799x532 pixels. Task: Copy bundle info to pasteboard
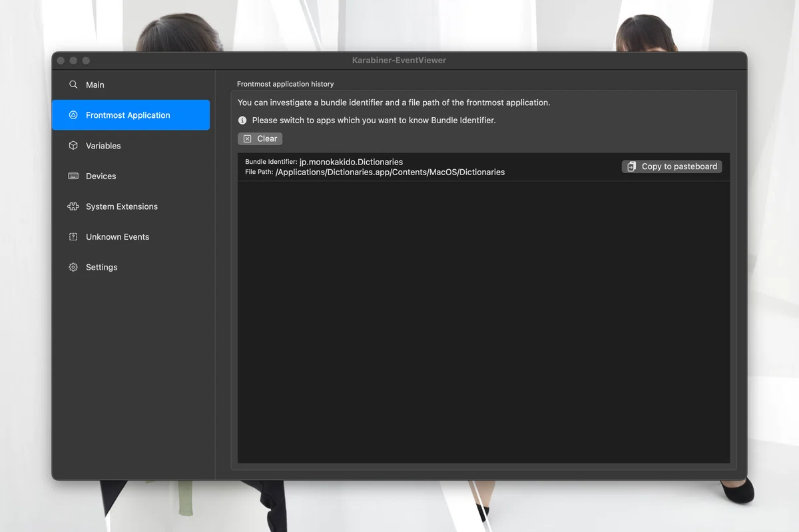[x=672, y=166]
